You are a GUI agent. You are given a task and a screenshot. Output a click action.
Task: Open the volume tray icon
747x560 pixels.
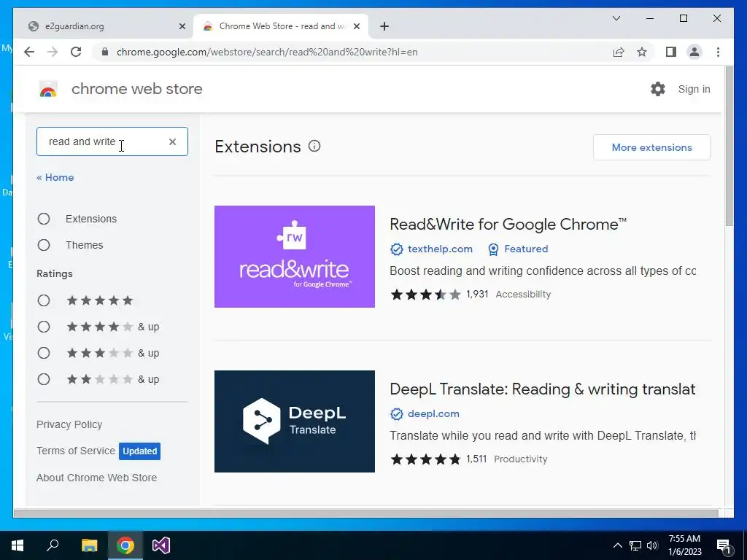click(652, 545)
